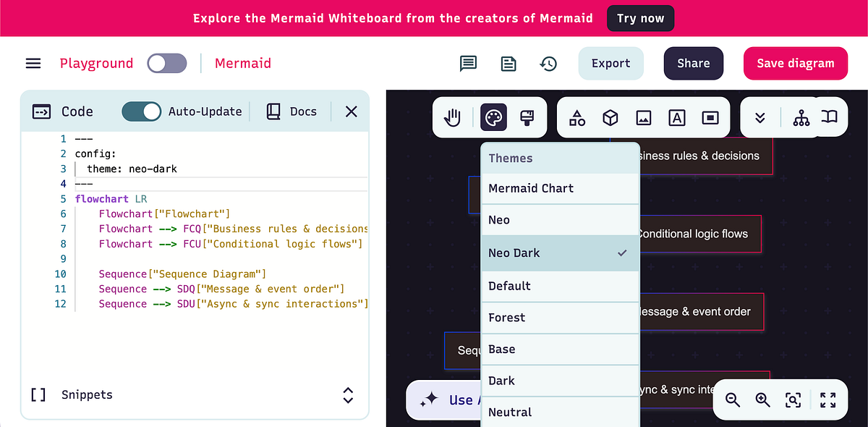
Task: Click the Code panel terminal icon
Action: (x=42, y=111)
